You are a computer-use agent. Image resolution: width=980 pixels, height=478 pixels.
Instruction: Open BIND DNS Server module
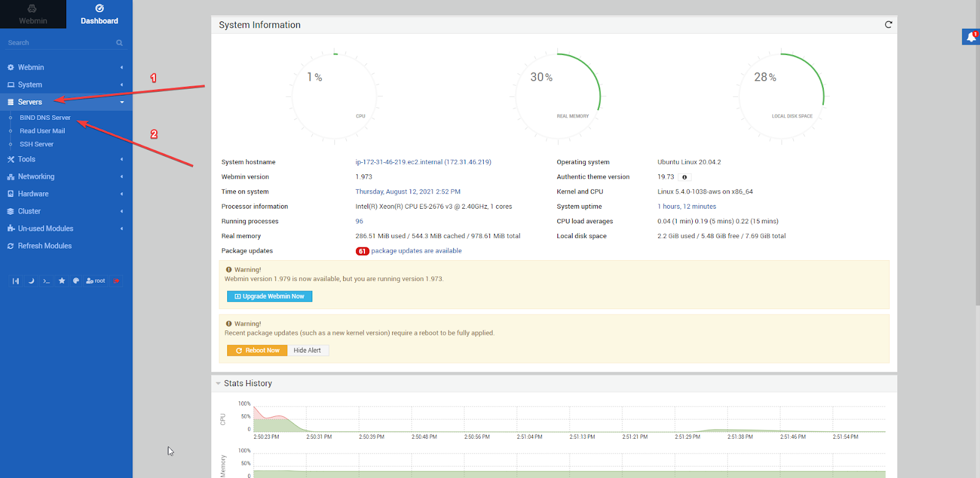(x=45, y=118)
